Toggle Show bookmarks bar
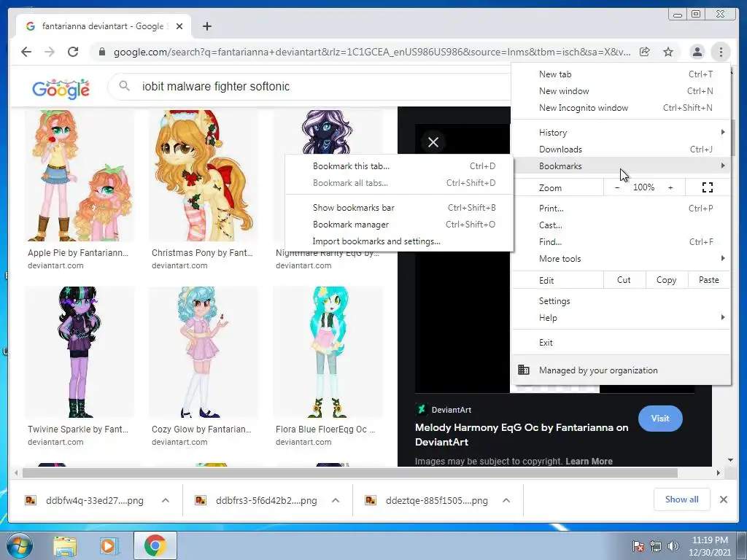Screen dimensions: 747x560 pos(399,208)
